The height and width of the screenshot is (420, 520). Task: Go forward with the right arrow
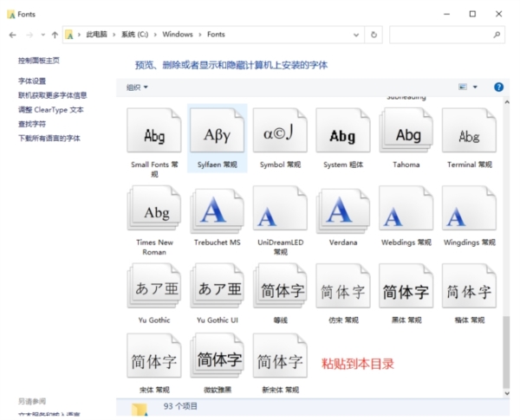coord(29,35)
